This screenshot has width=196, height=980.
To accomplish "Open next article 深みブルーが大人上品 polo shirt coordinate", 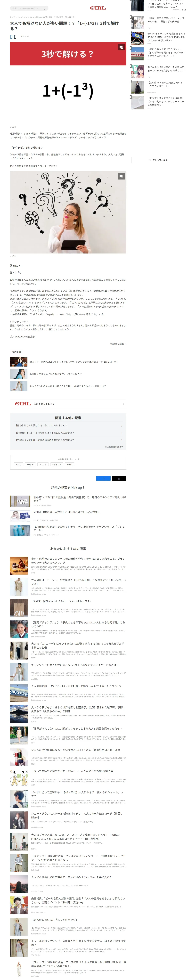I will pos(73,362).
